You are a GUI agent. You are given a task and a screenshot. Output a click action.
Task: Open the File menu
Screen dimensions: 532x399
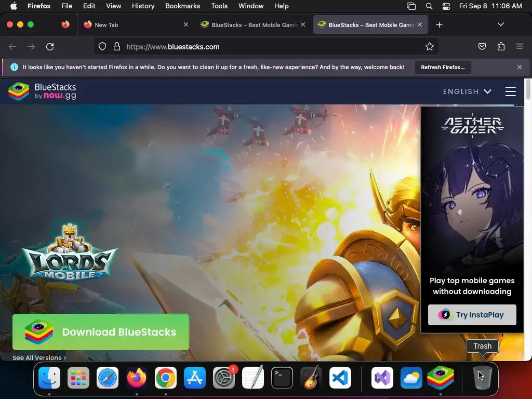[67, 6]
